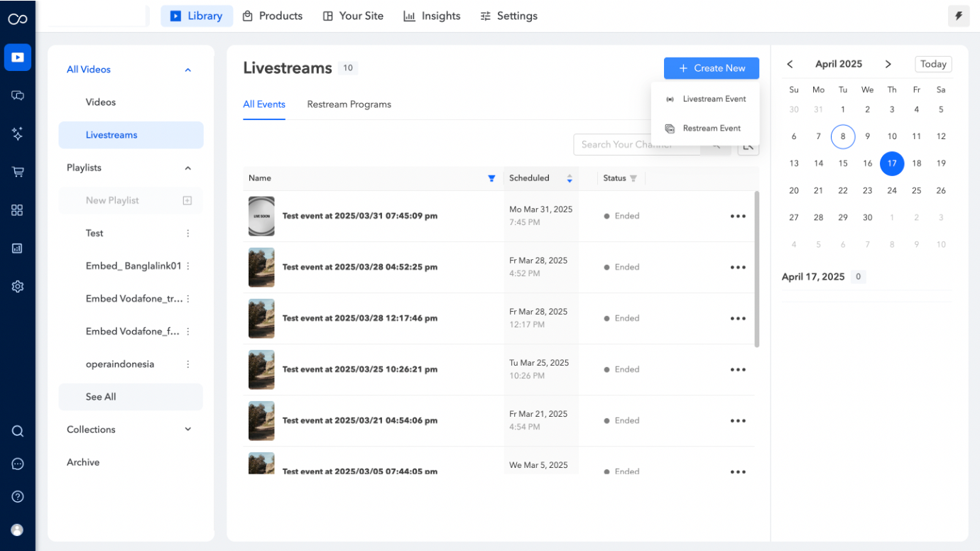Select the AI sparkles tool in the sidebar
The image size is (980, 551).
pyautogui.click(x=17, y=133)
